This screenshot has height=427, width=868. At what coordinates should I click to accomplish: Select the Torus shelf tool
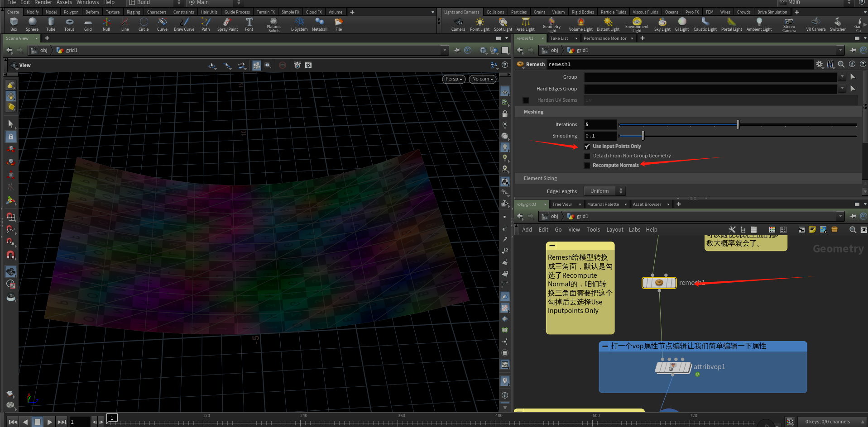[69, 24]
